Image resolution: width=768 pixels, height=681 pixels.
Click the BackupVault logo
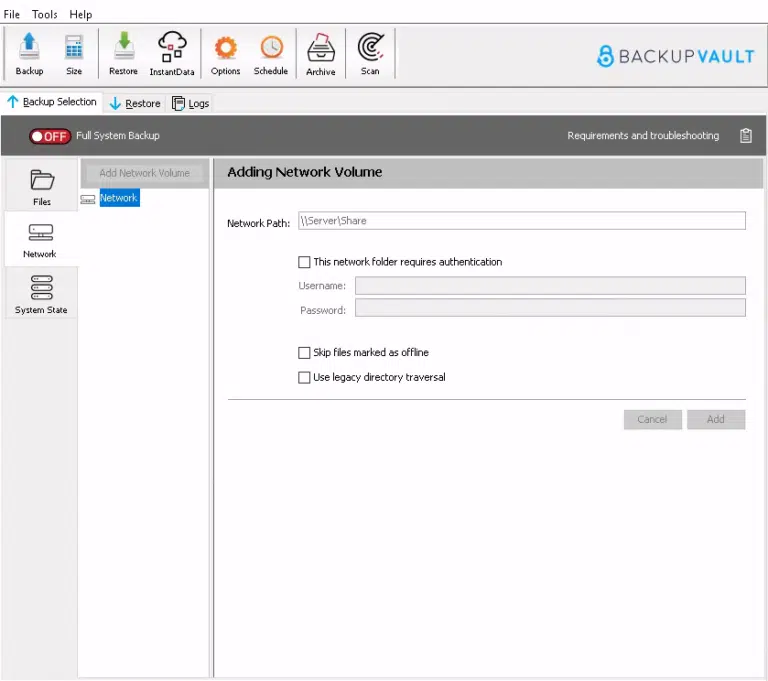coord(675,56)
